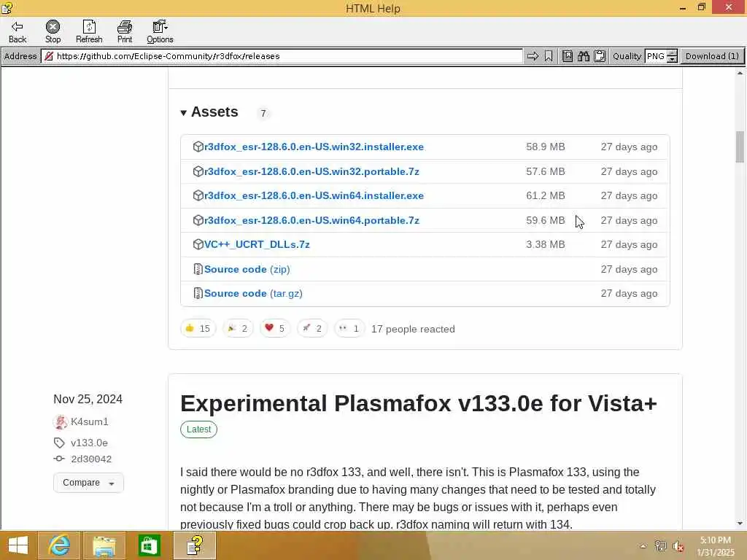Viewport: 747px width, 560px height.
Task: Download Source code (tar.gz)
Action: 253,293
